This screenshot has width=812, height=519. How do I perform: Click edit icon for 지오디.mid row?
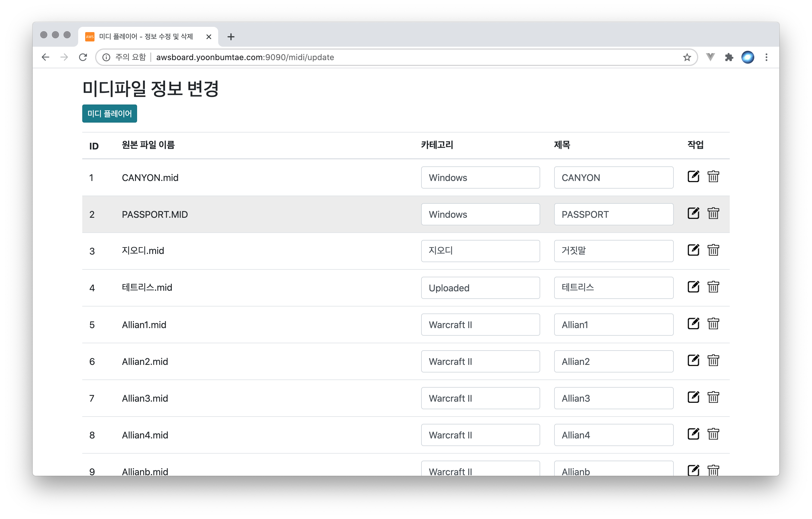(693, 250)
